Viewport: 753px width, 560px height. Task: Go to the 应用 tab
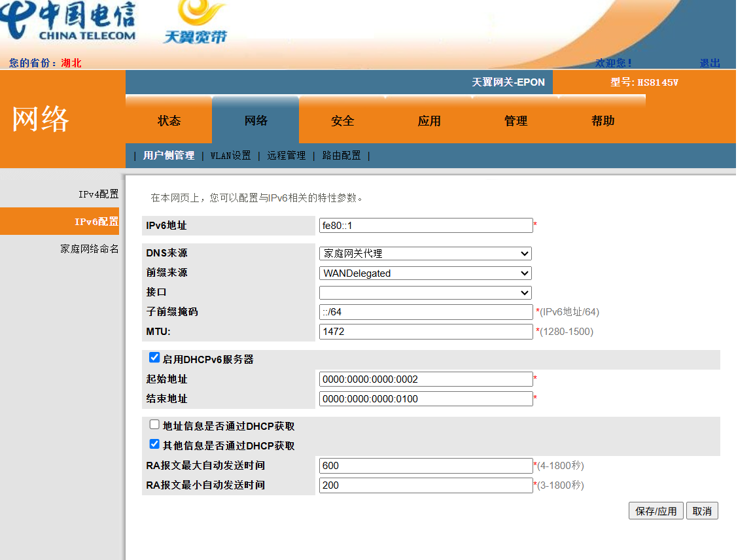click(x=429, y=120)
